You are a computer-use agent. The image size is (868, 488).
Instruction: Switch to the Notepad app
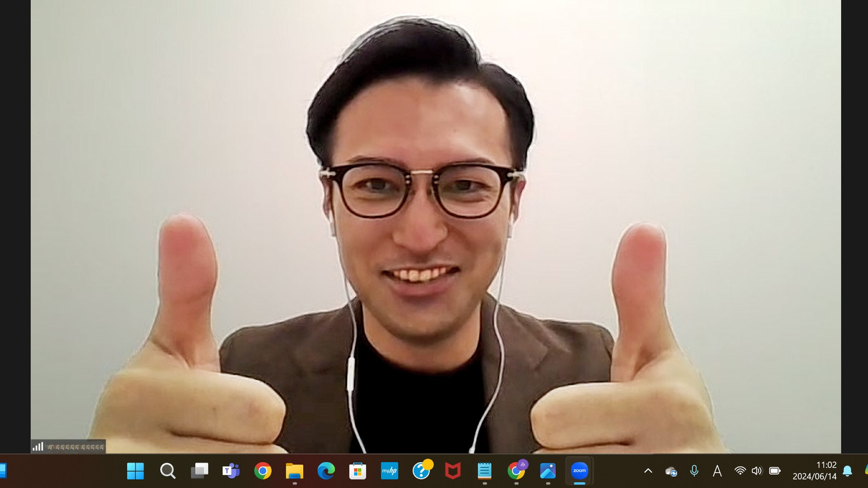485,471
